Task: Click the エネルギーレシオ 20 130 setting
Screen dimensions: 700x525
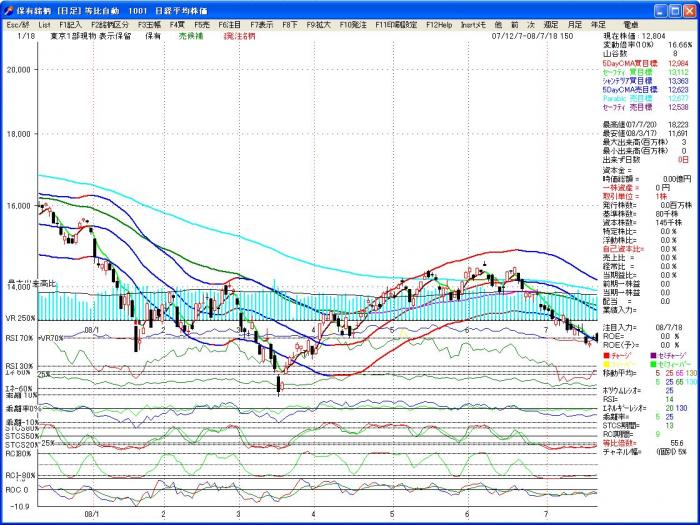Action: [x=646, y=408]
